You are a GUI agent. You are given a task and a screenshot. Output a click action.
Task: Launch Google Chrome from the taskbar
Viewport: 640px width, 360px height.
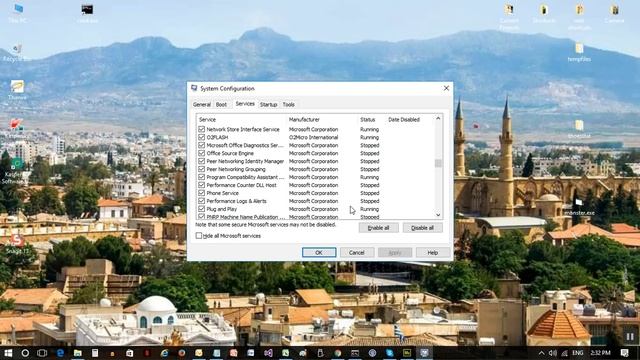tap(338, 353)
